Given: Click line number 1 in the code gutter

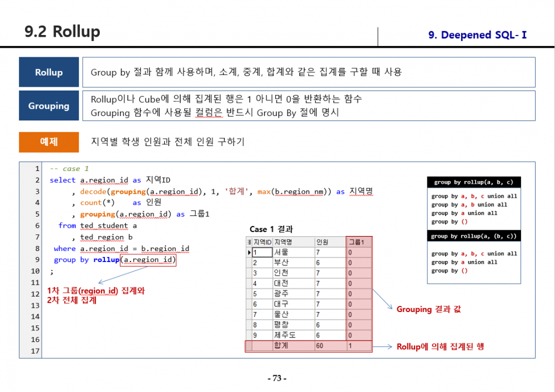Looking at the screenshot, I should (37, 169).
